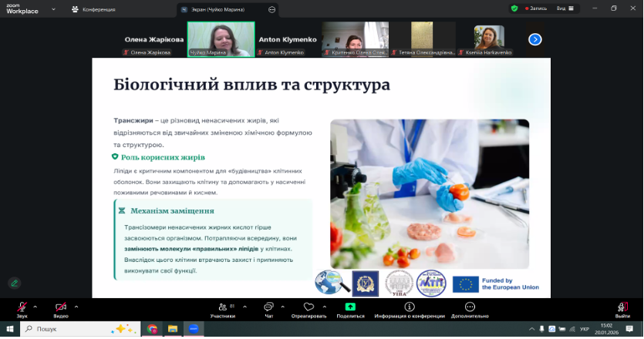644x339 pixels.
Task: Click the globe magnifier logo on slide
Action: (332, 282)
